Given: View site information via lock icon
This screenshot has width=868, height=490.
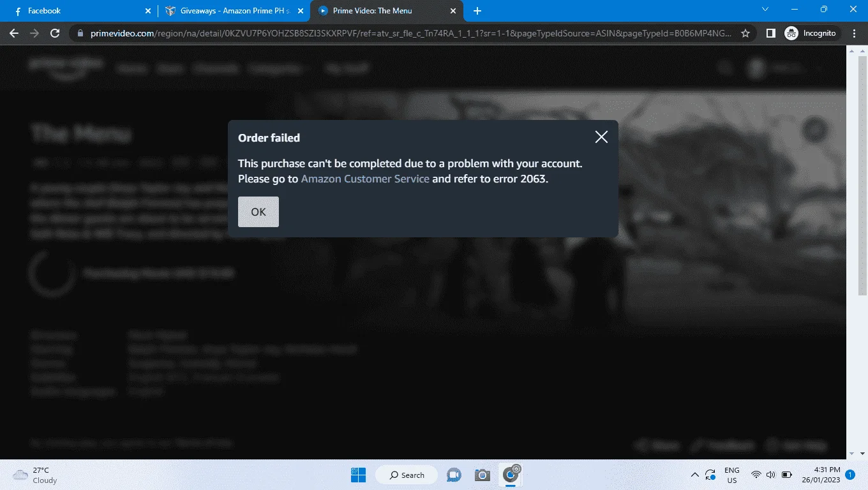Looking at the screenshot, I should click(80, 33).
